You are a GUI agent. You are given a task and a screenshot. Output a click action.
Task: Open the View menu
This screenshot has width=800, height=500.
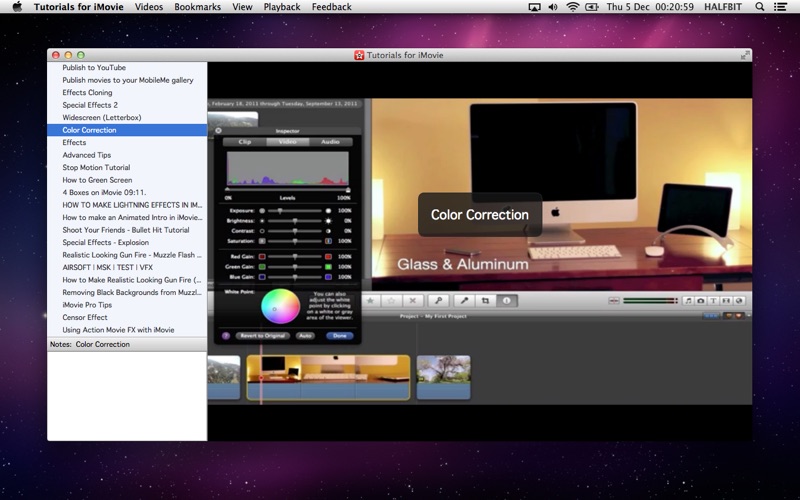coord(242,7)
